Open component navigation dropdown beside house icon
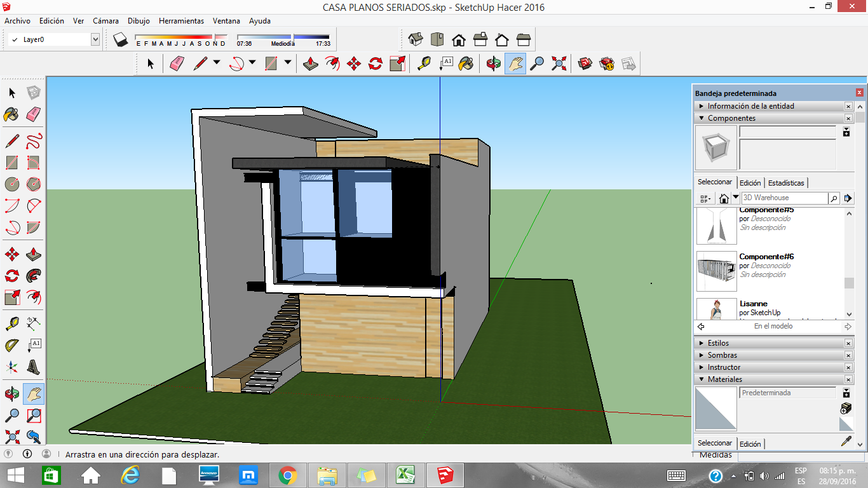The image size is (868, 488). [x=736, y=198]
